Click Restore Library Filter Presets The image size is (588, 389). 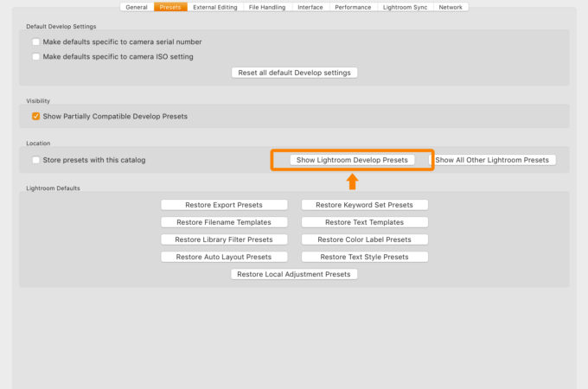pos(224,239)
